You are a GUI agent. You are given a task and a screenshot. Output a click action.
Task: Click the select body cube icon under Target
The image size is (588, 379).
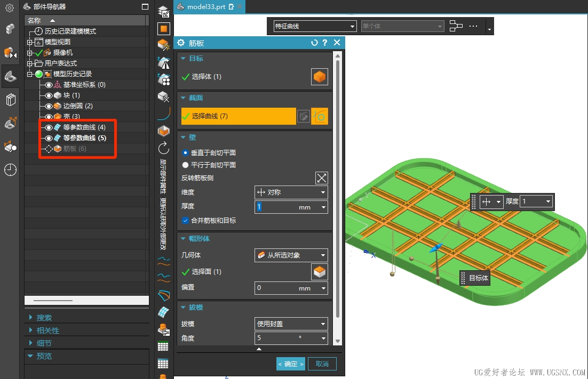click(x=320, y=77)
